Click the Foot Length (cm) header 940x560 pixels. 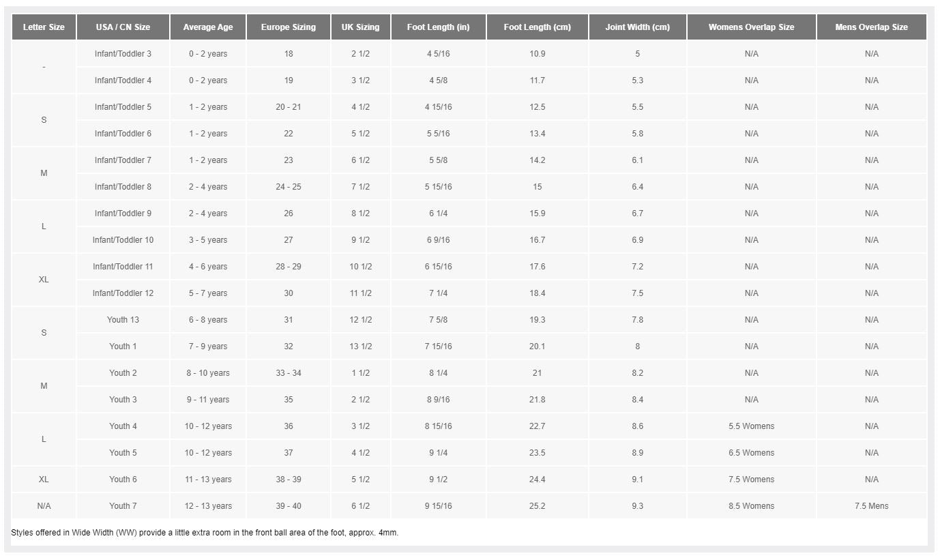point(537,27)
